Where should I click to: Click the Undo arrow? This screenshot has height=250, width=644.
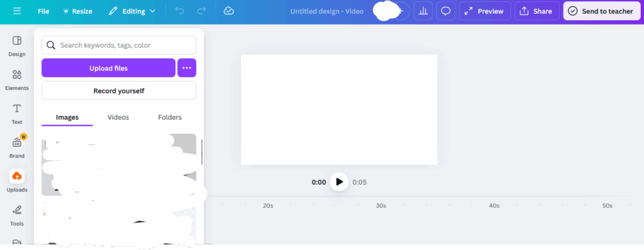tap(179, 11)
